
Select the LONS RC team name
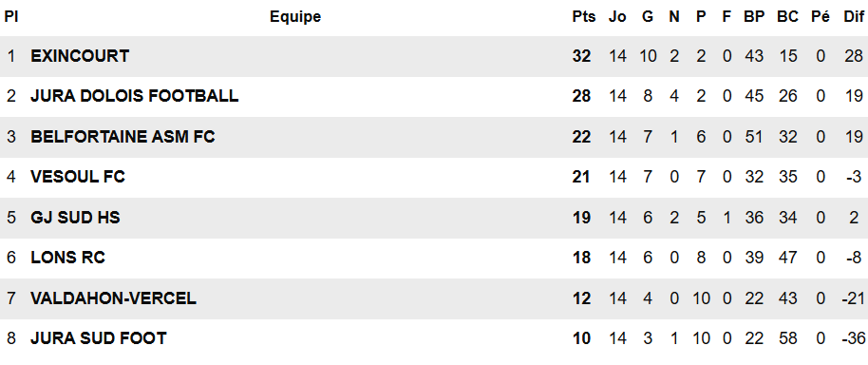[68, 258]
